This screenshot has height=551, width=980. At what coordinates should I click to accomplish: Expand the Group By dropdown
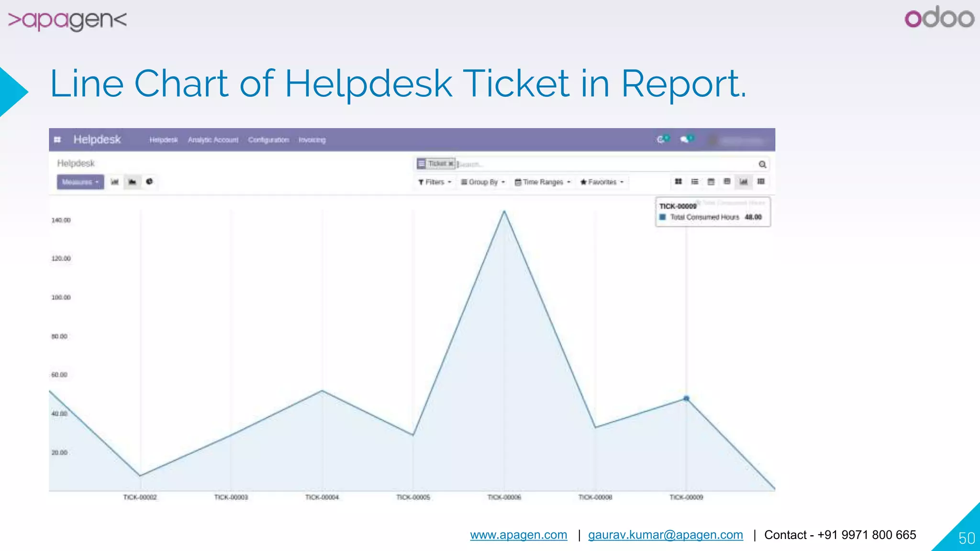click(x=483, y=182)
